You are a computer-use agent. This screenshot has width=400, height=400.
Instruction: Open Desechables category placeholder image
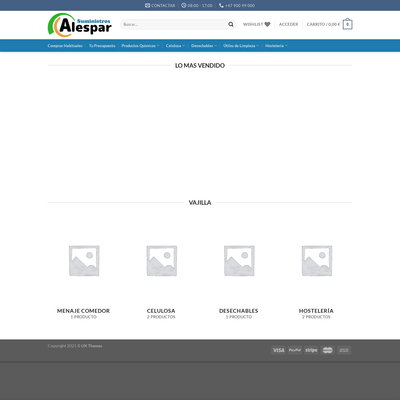click(239, 261)
